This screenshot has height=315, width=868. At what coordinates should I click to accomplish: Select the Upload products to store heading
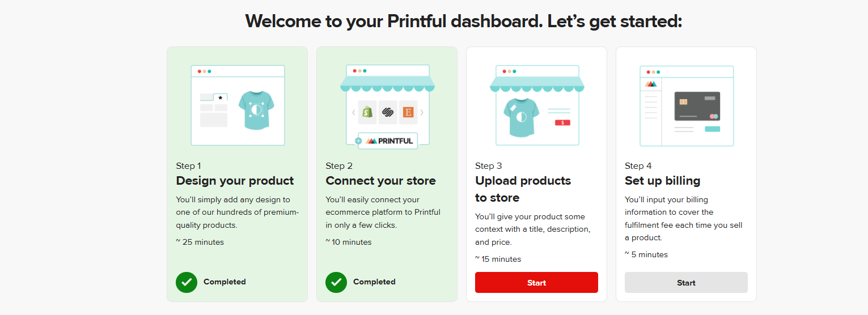pyautogui.click(x=523, y=189)
